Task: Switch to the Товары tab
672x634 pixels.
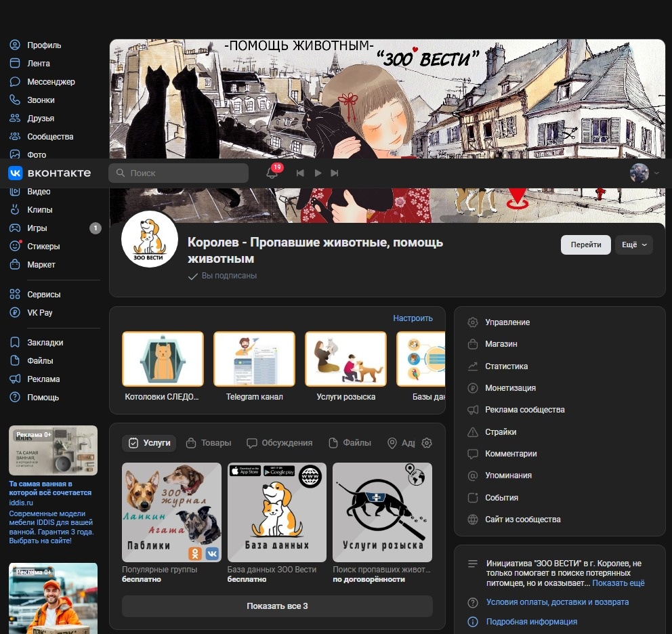Action: pos(209,443)
